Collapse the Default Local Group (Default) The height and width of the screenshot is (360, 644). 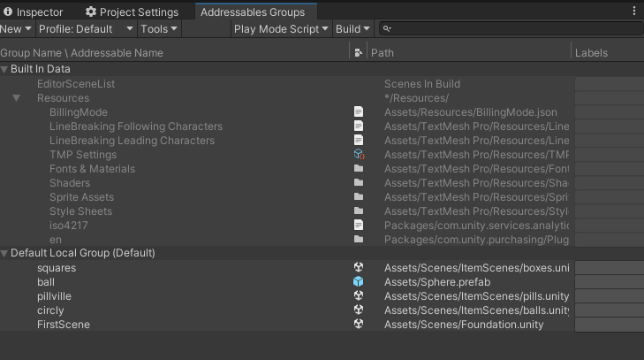4,254
